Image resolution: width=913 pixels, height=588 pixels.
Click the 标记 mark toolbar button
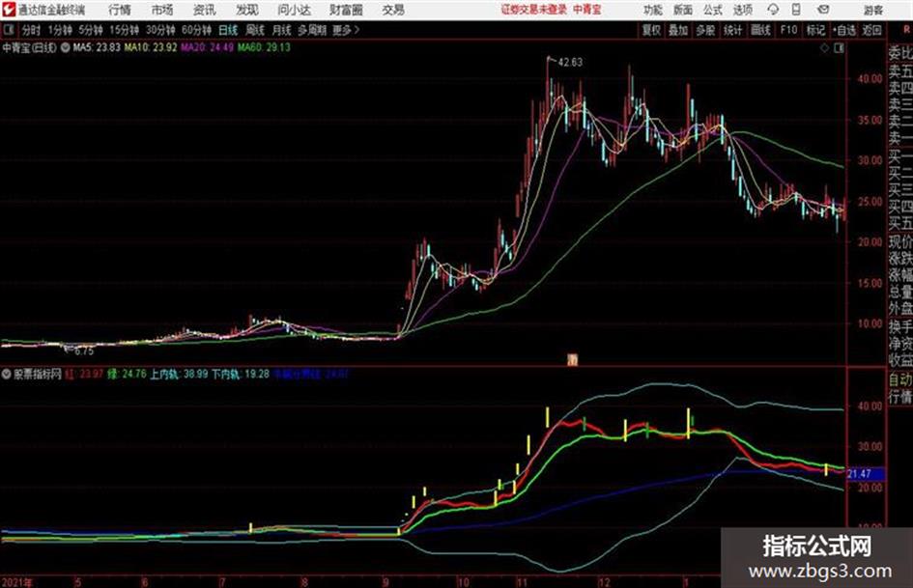(815, 30)
